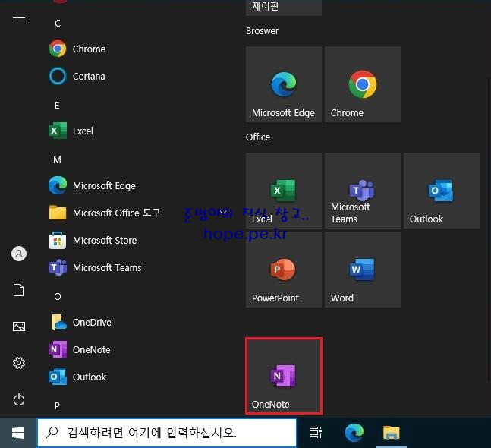Launch the Chrome tile
This screenshot has width=491, height=448.
click(x=363, y=84)
